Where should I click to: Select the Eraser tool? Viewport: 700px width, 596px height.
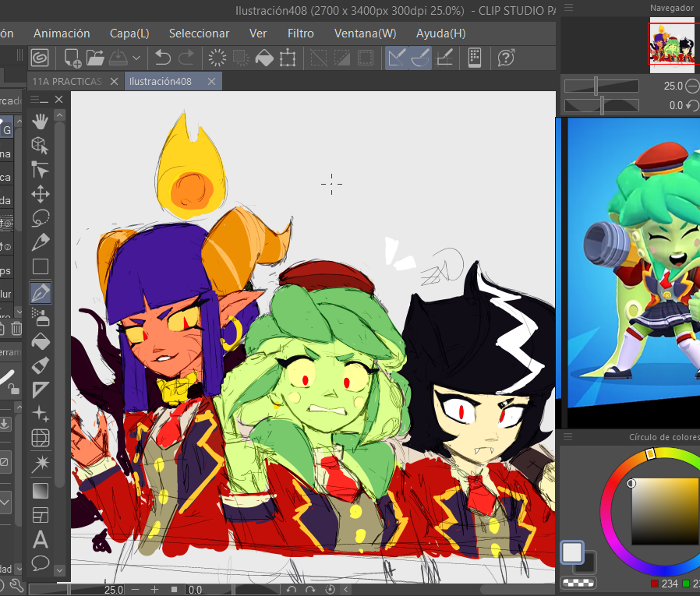41,366
